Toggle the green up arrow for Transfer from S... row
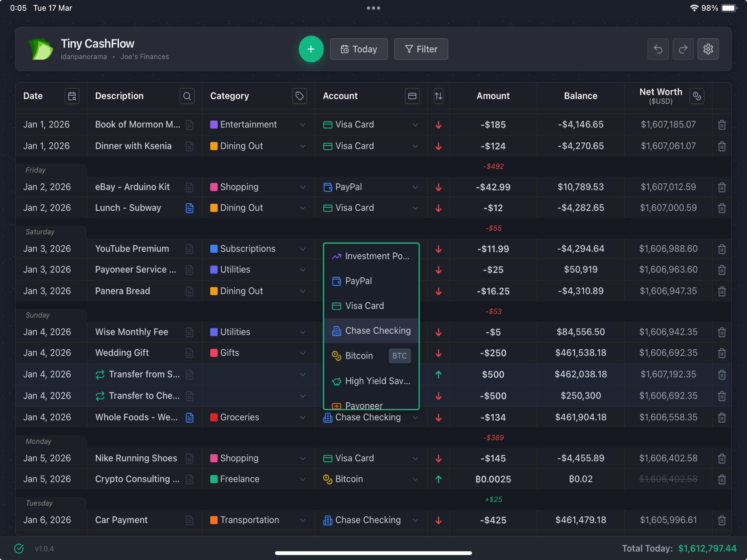 pyautogui.click(x=438, y=374)
